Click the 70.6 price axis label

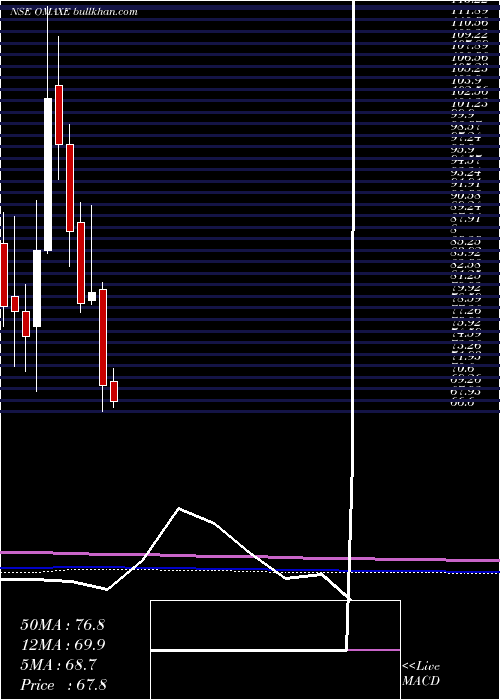pyautogui.click(x=463, y=369)
